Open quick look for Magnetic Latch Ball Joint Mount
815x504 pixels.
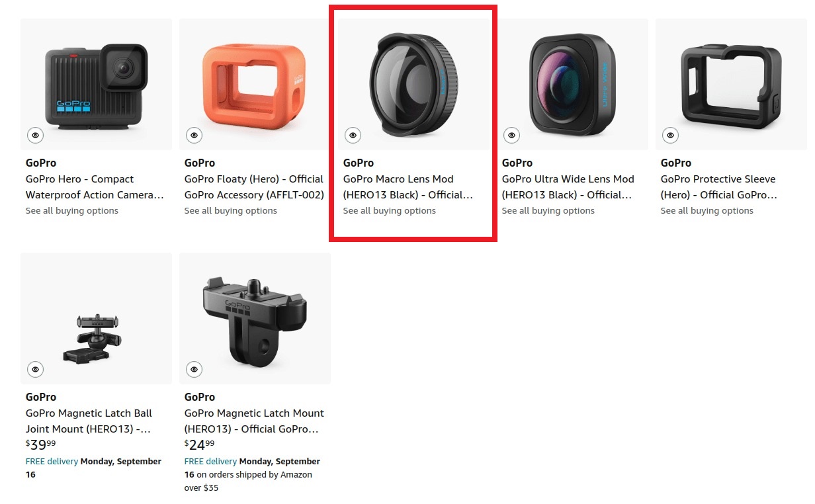pyautogui.click(x=36, y=369)
